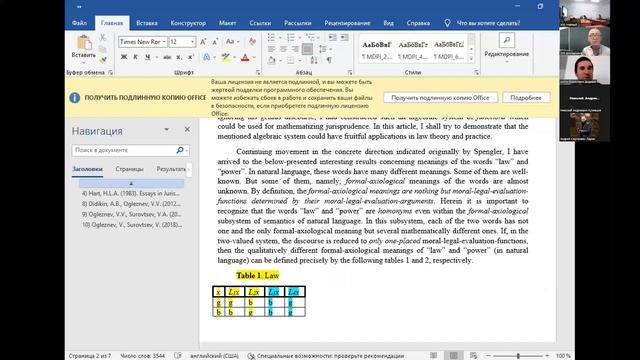
Task: Open the highlight color dropdown arrow
Action: (x=235, y=58)
